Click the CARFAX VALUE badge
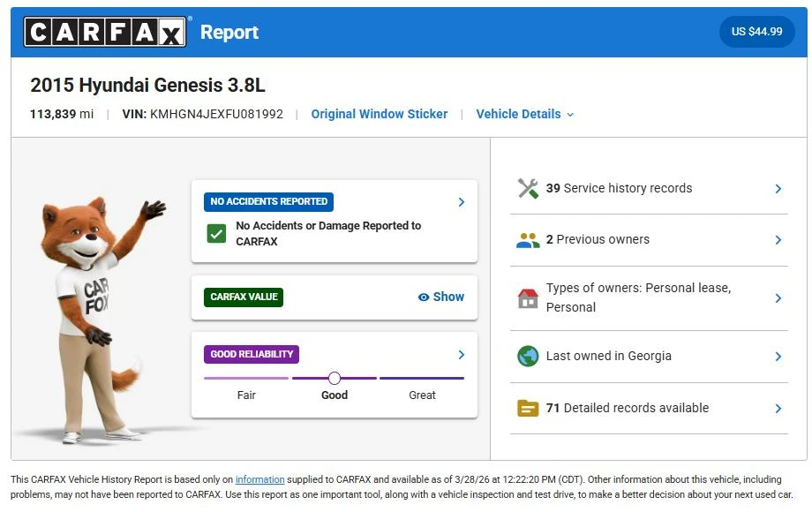Image resolution: width=812 pixels, height=512 pixels. [244, 297]
